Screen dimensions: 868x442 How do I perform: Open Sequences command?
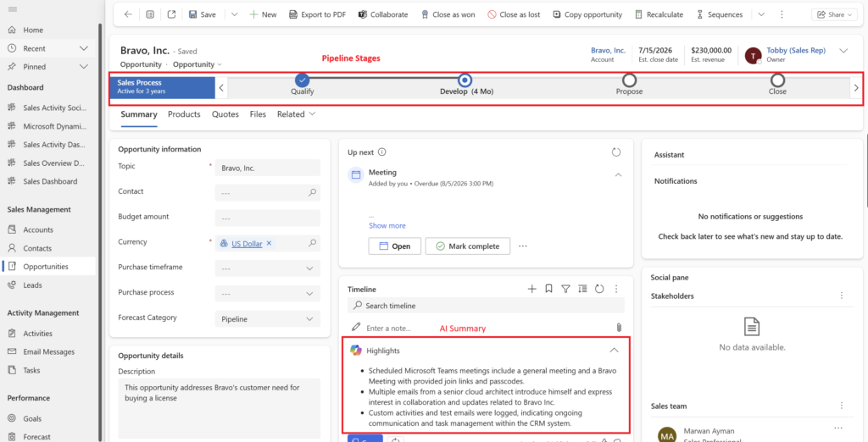[x=719, y=14]
